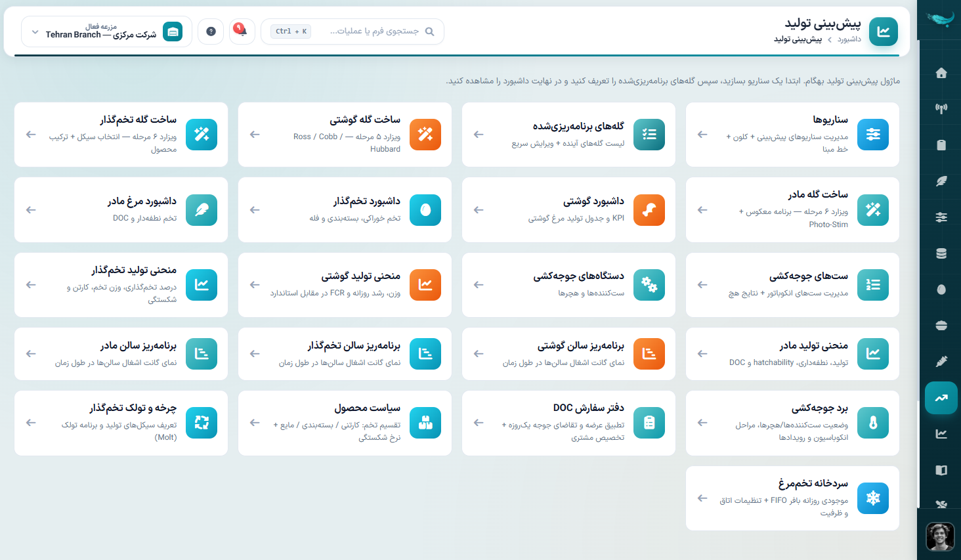Screen dimensions: 961x560
Task: Click the Gantt icon of برنامه‌ریز سالن تخم‌گذار
Action: point(425,354)
